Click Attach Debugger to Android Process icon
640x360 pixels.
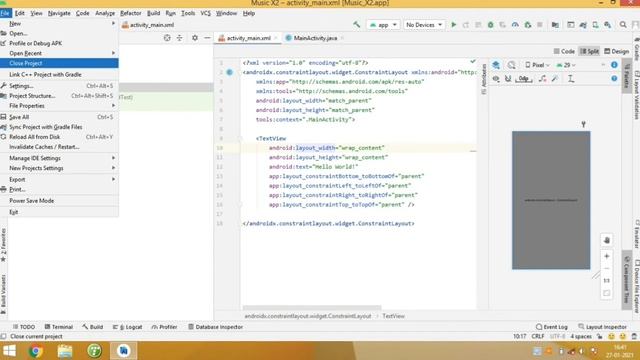point(527,25)
